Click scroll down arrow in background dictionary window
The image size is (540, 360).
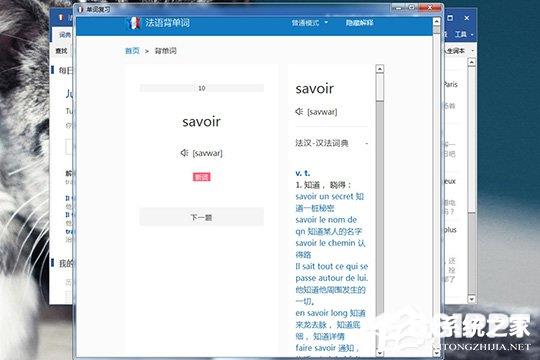pos(471,299)
